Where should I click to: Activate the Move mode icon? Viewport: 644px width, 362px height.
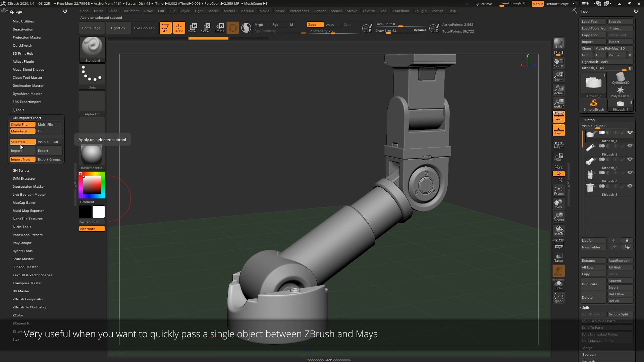pyautogui.click(x=192, y=28)
